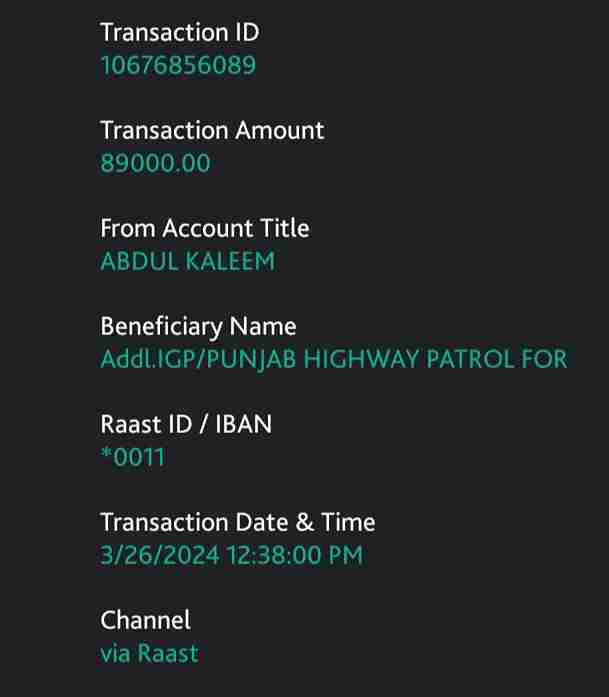Click the Transaction Amount label
Viewport: 609px width, 697px height.
click(212, 130)
